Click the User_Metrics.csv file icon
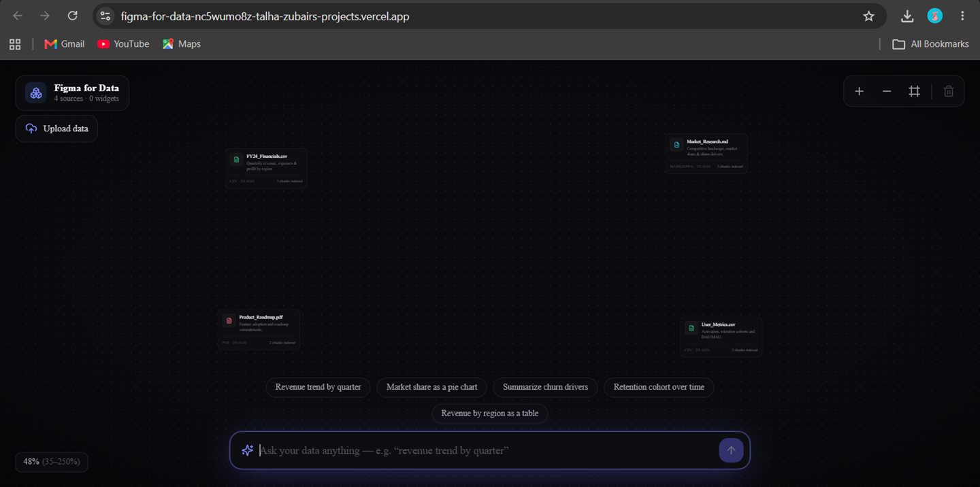This screenshot has width=980, height=487. 691,328
